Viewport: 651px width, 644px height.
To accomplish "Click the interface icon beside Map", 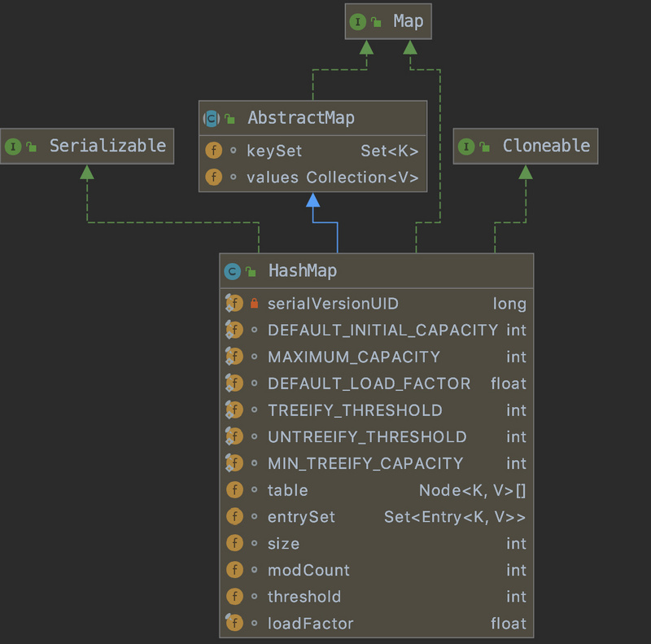I will tap(357, 22).
